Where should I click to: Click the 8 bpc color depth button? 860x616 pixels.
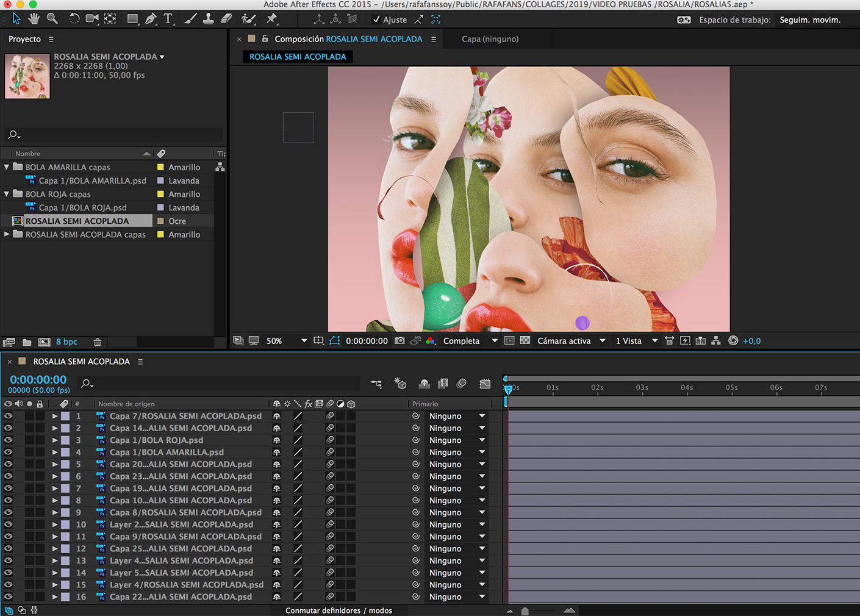tap(66, 342)
